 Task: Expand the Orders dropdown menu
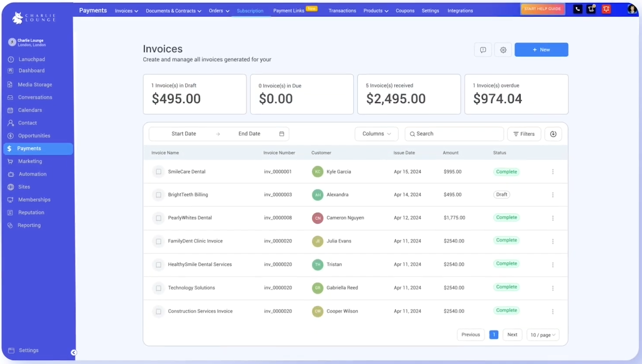pyautogui.click(x=219, y=11)
